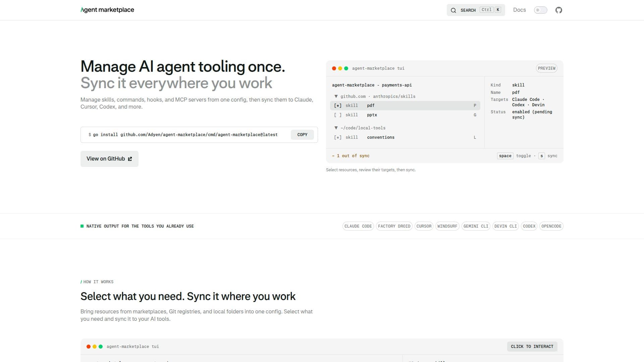
Task: Select the CODEX tool chip
Action: coord(529,226)
